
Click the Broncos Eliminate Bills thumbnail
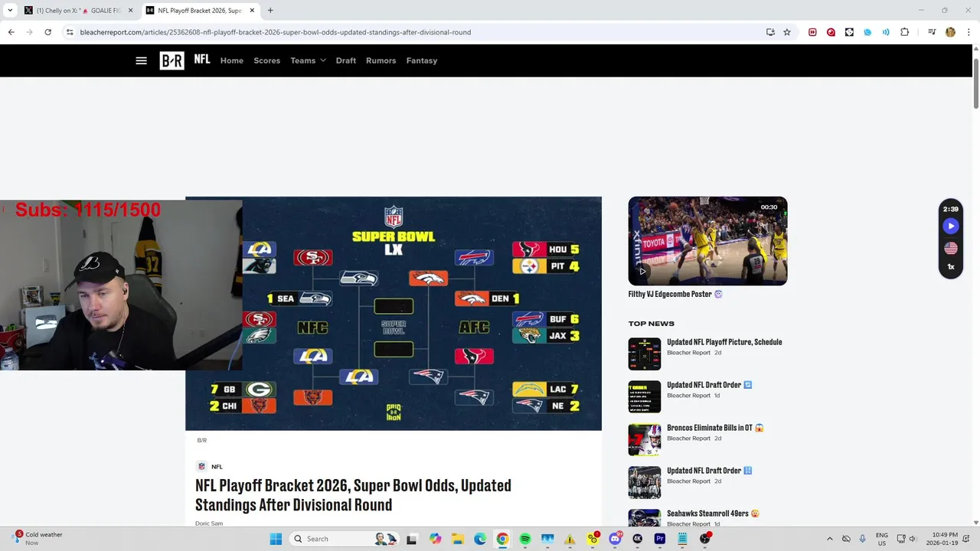point(645,440)
